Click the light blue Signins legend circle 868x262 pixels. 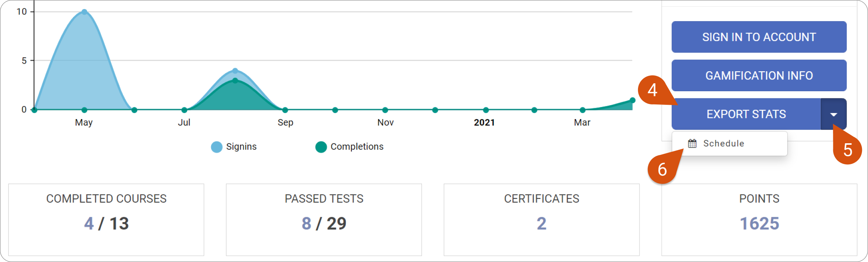[217, 147]
